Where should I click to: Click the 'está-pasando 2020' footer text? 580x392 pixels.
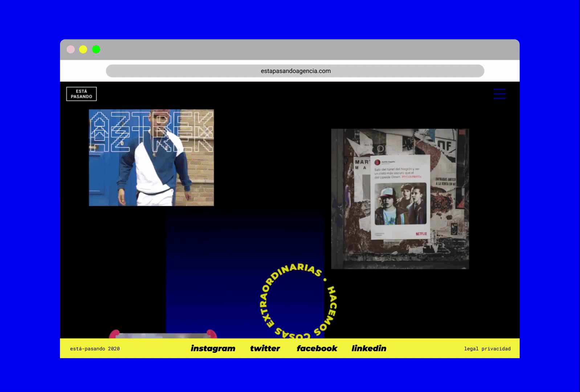(95, 349)
